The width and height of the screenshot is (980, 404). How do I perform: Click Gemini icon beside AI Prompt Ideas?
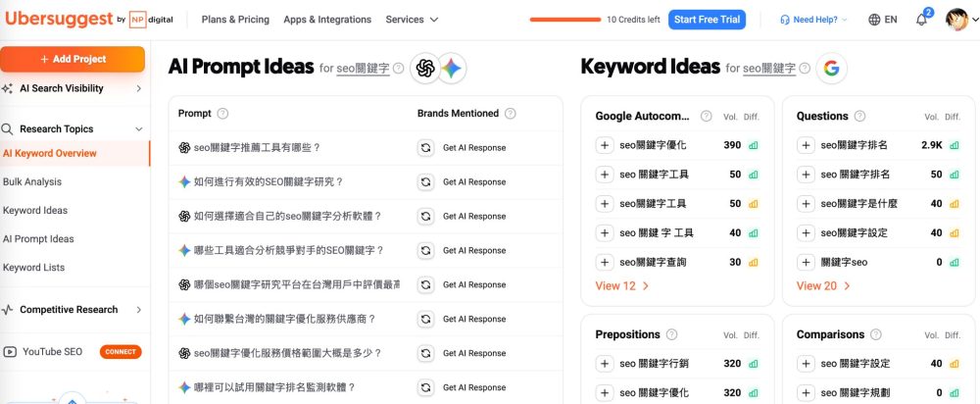pos(451,69)
